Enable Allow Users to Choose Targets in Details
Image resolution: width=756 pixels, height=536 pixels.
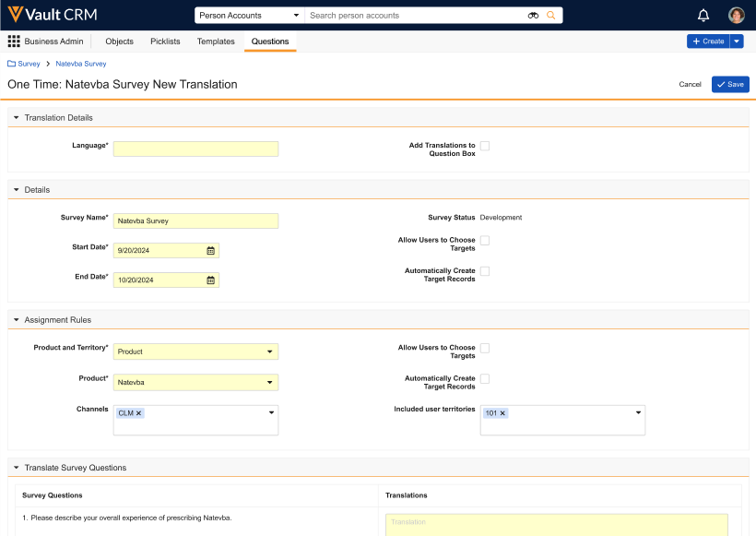point(485,241)
